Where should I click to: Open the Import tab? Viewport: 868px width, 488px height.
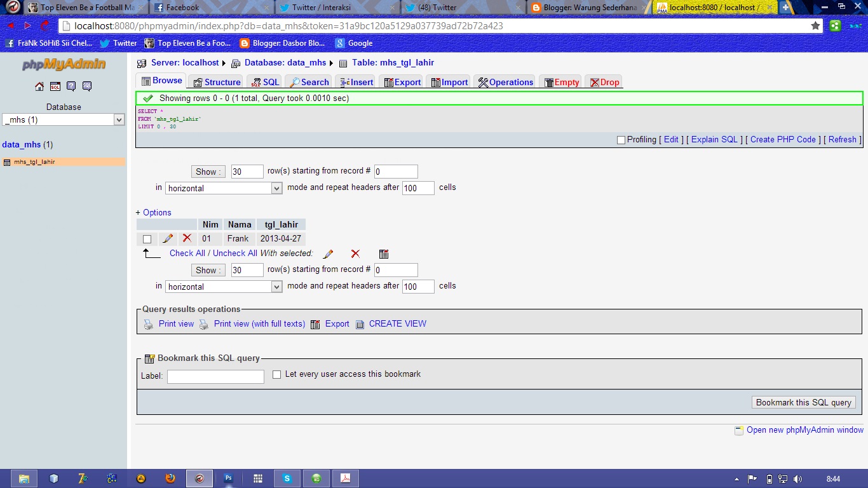[x=449, y=82]
